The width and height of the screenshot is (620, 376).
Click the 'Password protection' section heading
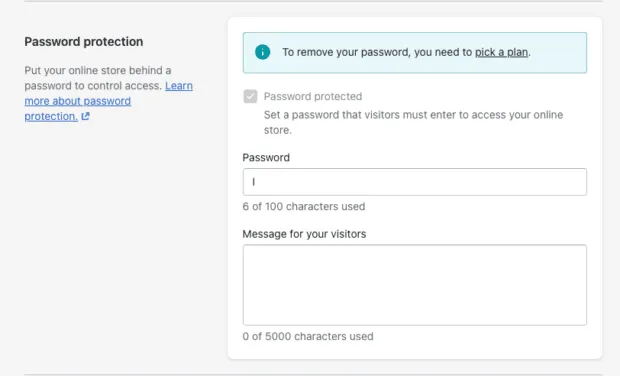(x=84, y=42)
